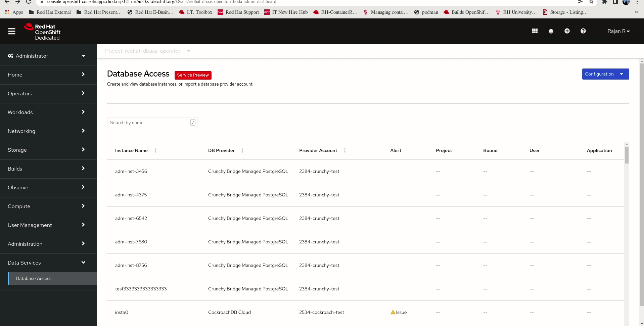This screenshot has width=644, height=326.
Task: Click browser back arrow
Action: click(x=7, y=2)
